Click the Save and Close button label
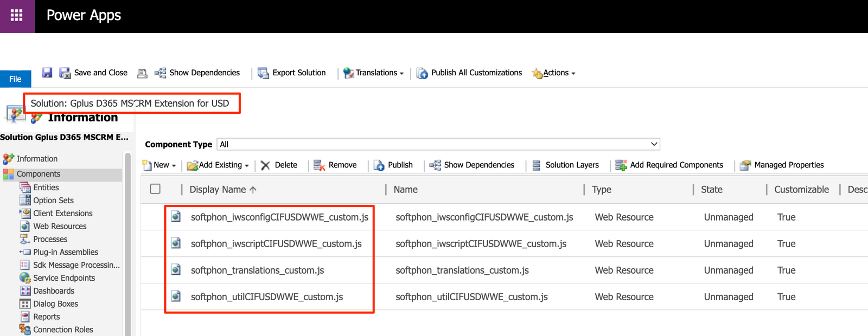Viewport: 868px width, 336px height. click(x=101, y=73)
